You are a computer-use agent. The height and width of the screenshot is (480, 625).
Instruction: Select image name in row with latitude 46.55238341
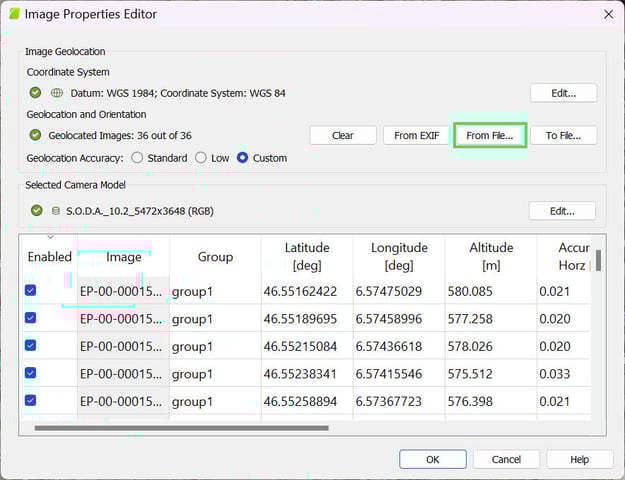tap(123, 374)
